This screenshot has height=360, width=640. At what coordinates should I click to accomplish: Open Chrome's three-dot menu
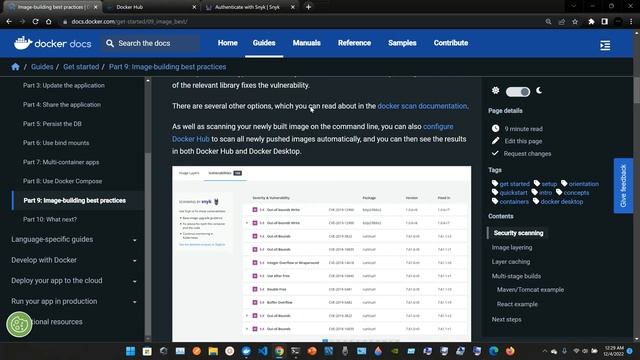[631, 22]
